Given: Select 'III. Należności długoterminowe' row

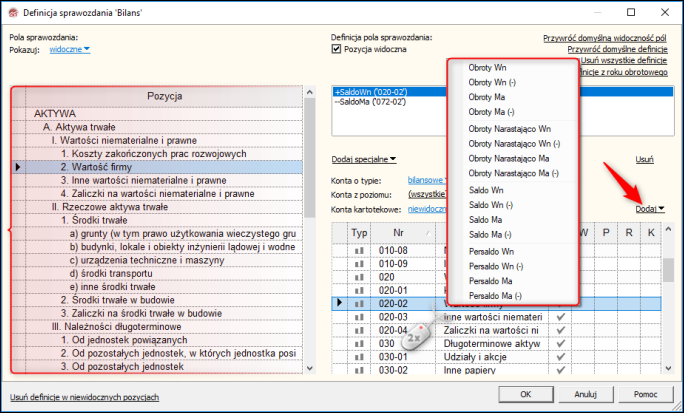Looking at the screenshot, I should (164, 327).
